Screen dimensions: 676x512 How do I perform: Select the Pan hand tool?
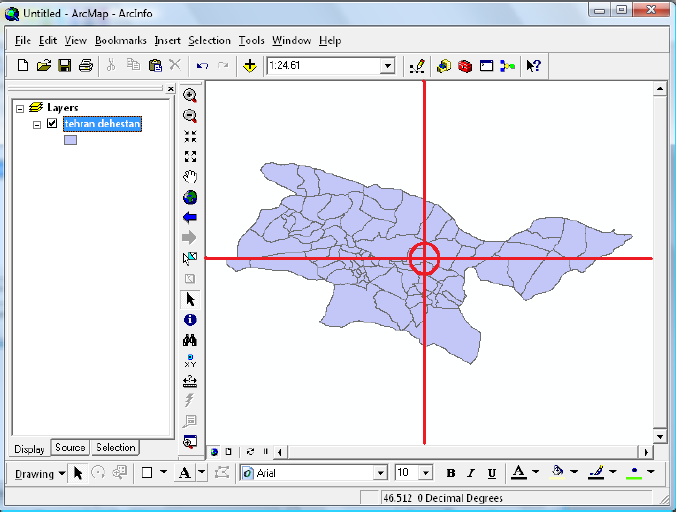(x=190, y=177)
